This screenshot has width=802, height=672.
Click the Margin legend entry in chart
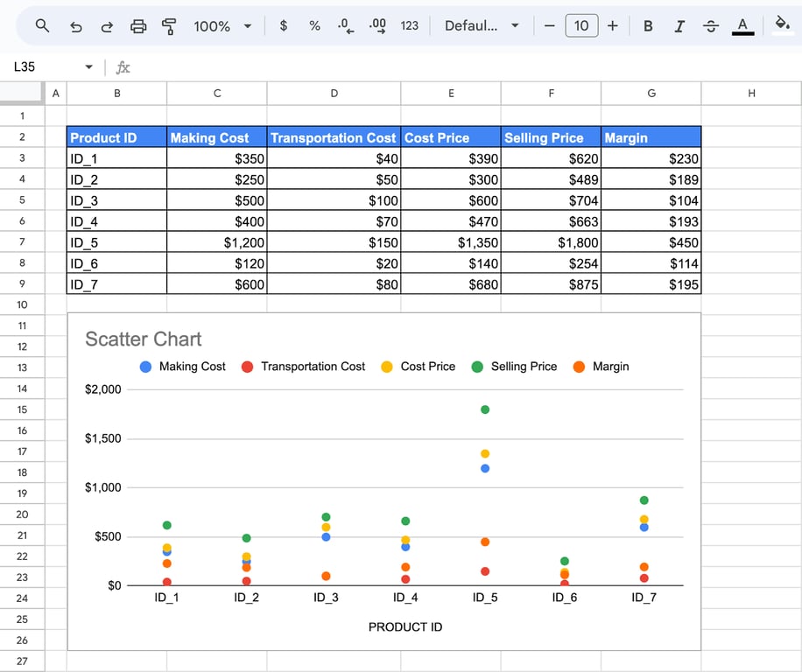[x=601, y=367]
